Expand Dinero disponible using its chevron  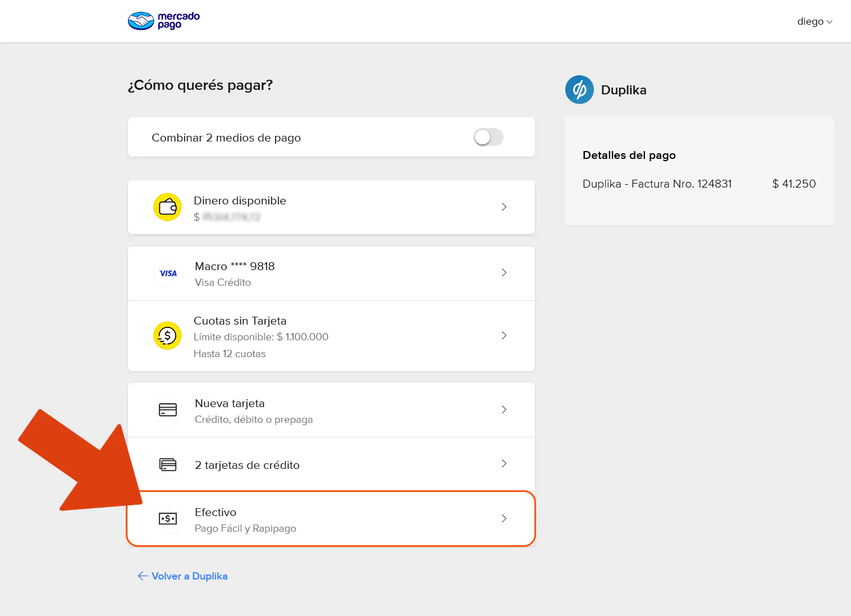point(504,207)
